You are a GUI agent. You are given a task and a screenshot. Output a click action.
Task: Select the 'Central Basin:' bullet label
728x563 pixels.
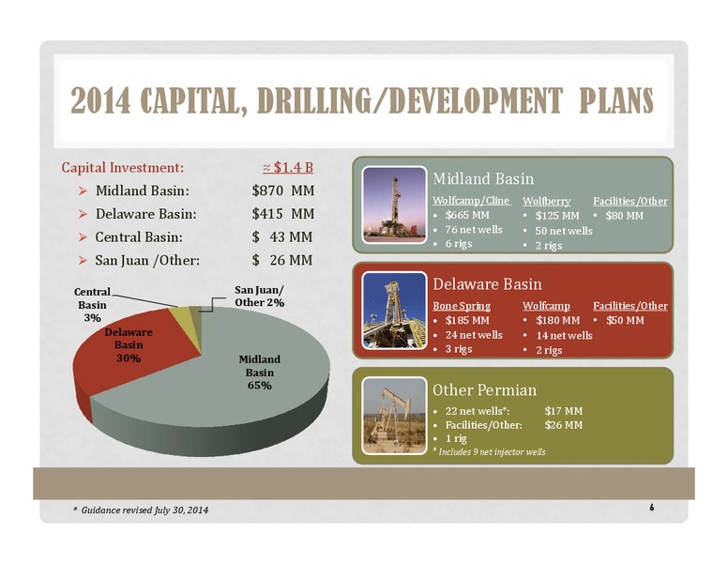point(139,236)
